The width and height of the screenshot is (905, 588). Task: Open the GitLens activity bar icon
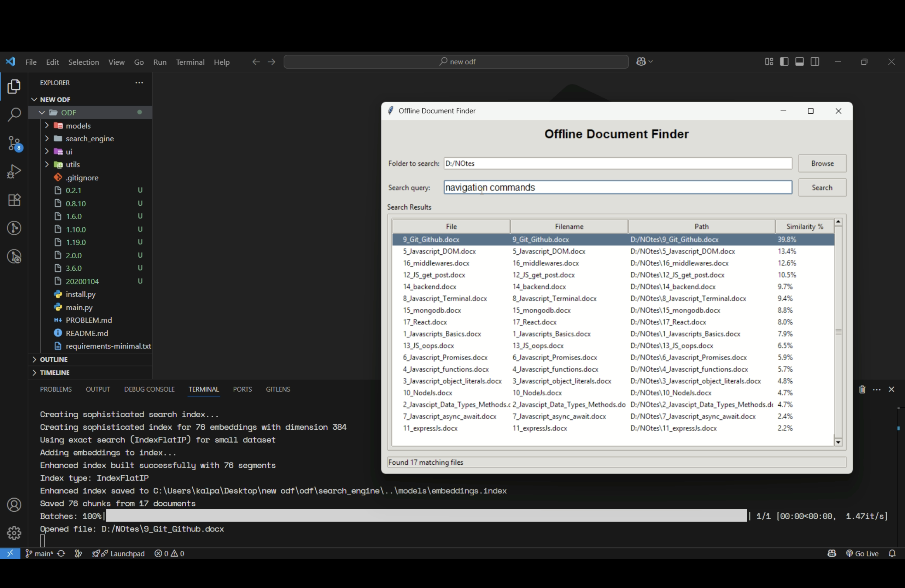pyautogui.click(x=14, y=228)
